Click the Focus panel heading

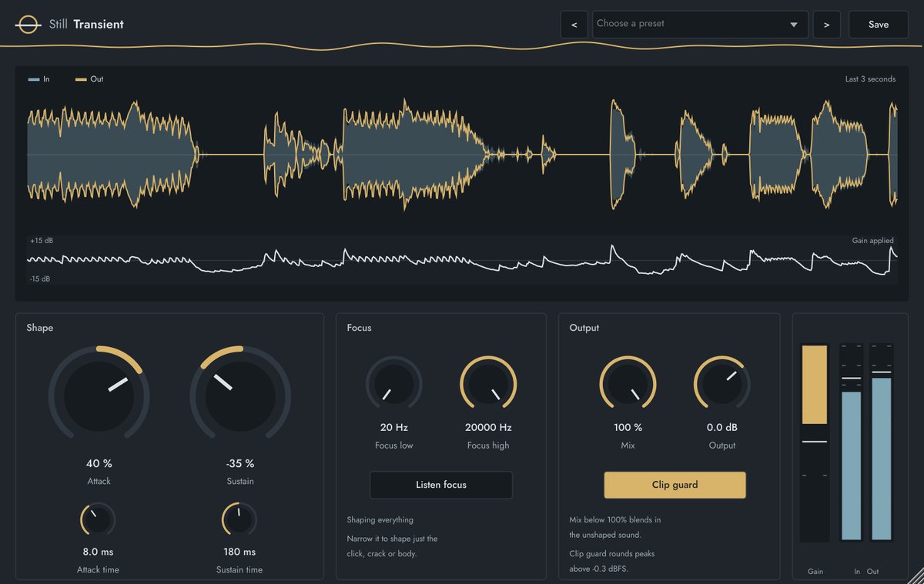point(359,328)
